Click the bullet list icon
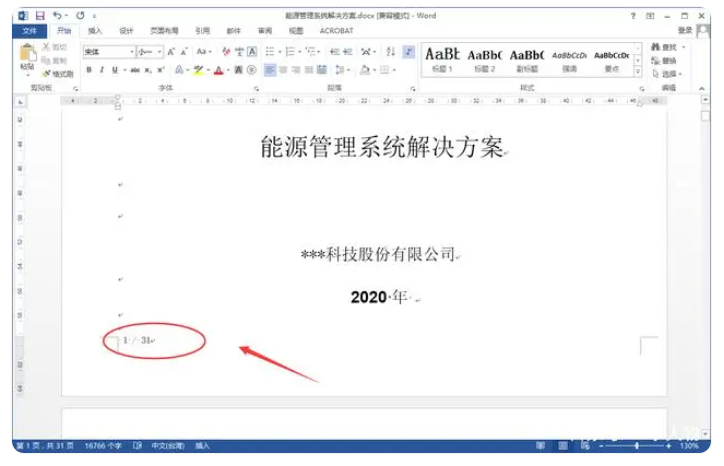Viewport: 724px width, 466px height. coord(271,51)
